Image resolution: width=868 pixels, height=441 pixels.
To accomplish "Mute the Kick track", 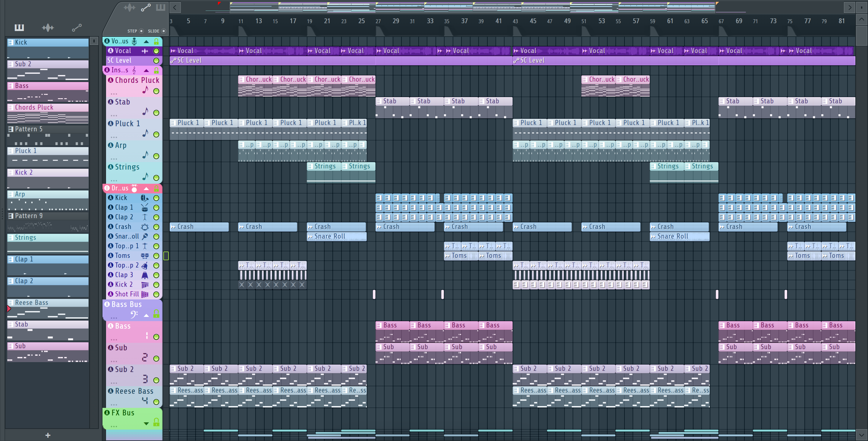I will (156, 198).
